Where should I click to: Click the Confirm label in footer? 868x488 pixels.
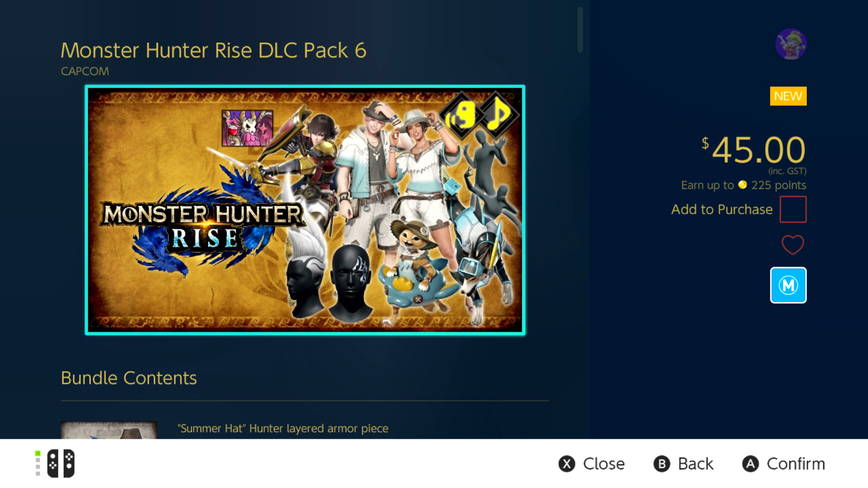(796, 464)
